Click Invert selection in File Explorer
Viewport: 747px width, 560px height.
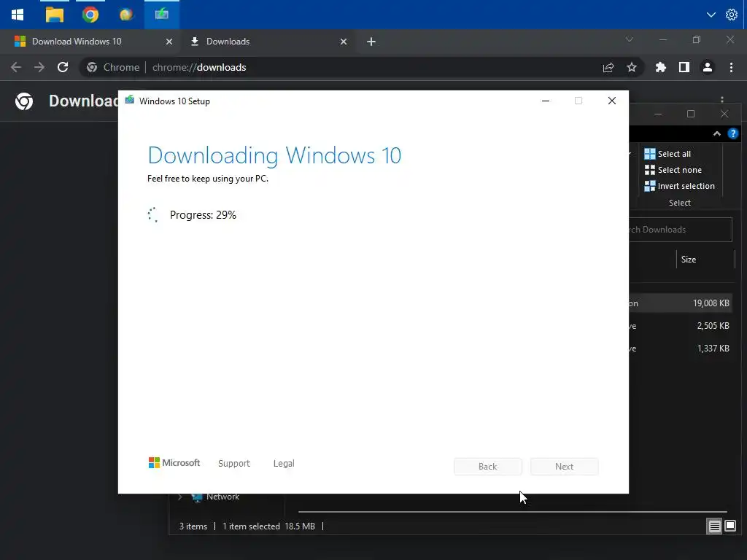[680, 186]
